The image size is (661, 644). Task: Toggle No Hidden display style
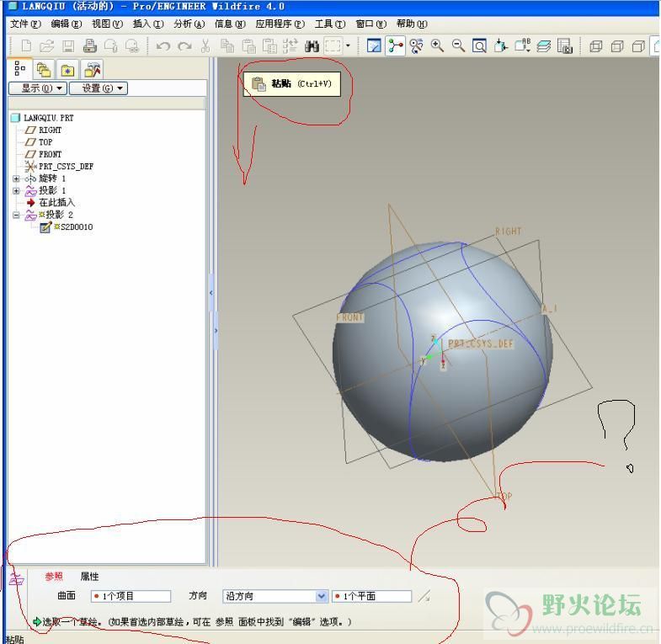coord(638,45)
